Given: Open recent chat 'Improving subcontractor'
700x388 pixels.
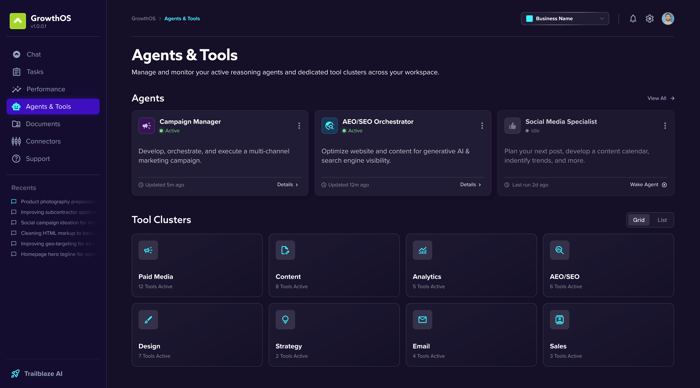Looking at the screenshot, I should click(x=54, y=212).
